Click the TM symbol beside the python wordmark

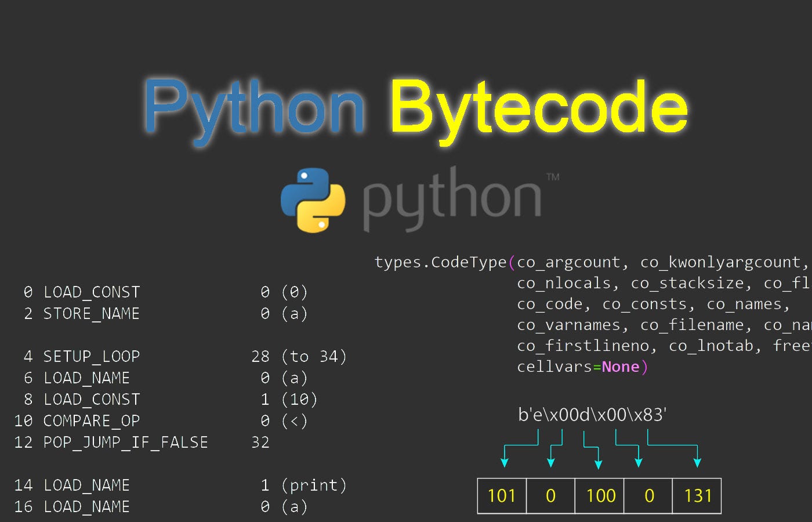click(553, 177)
